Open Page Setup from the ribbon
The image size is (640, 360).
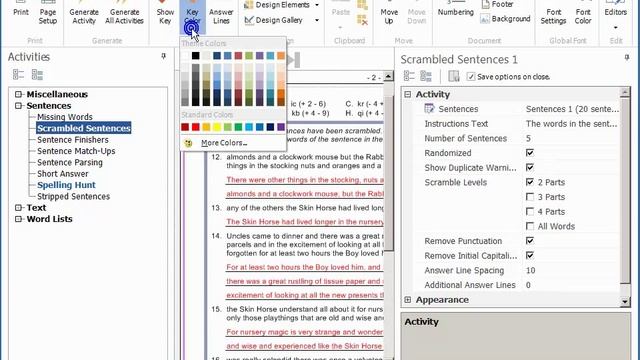[x=48, y=13]
